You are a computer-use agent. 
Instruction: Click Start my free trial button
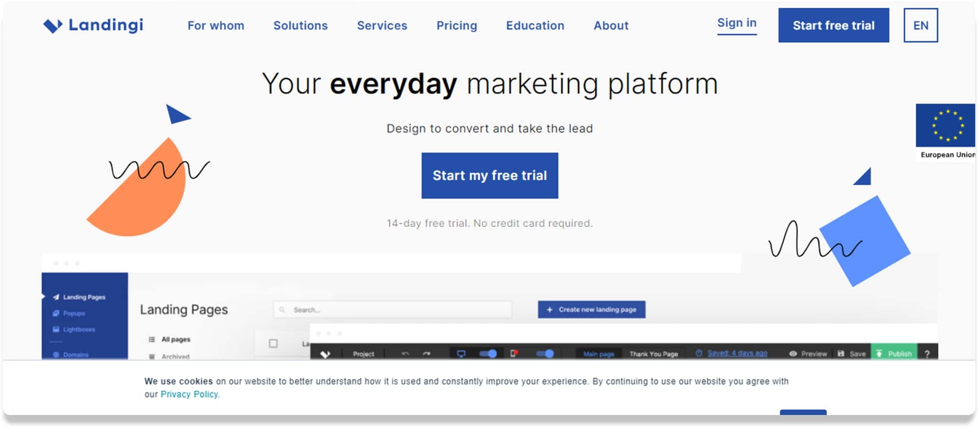(490, 176)
